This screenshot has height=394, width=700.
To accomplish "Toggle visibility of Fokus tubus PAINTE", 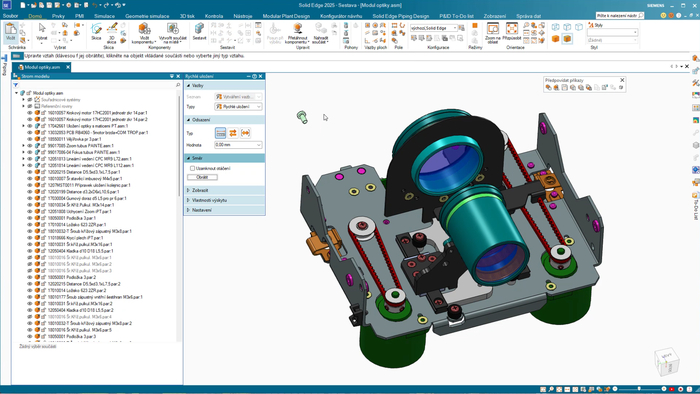I will pos(30,152).
